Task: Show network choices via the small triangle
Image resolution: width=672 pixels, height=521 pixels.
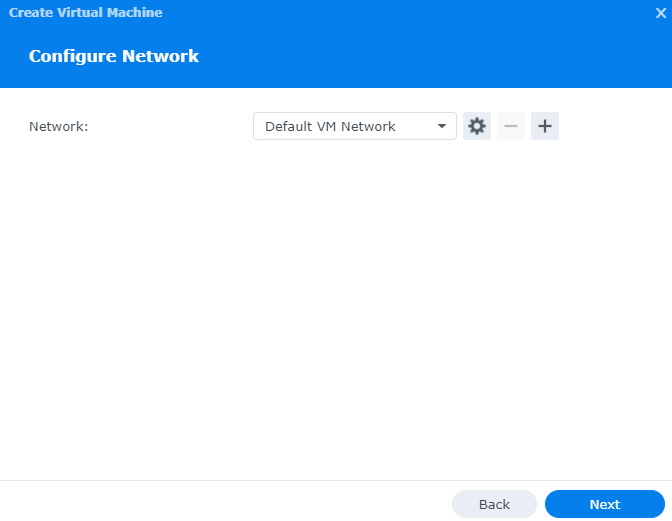Action: (x=442, y=126)
